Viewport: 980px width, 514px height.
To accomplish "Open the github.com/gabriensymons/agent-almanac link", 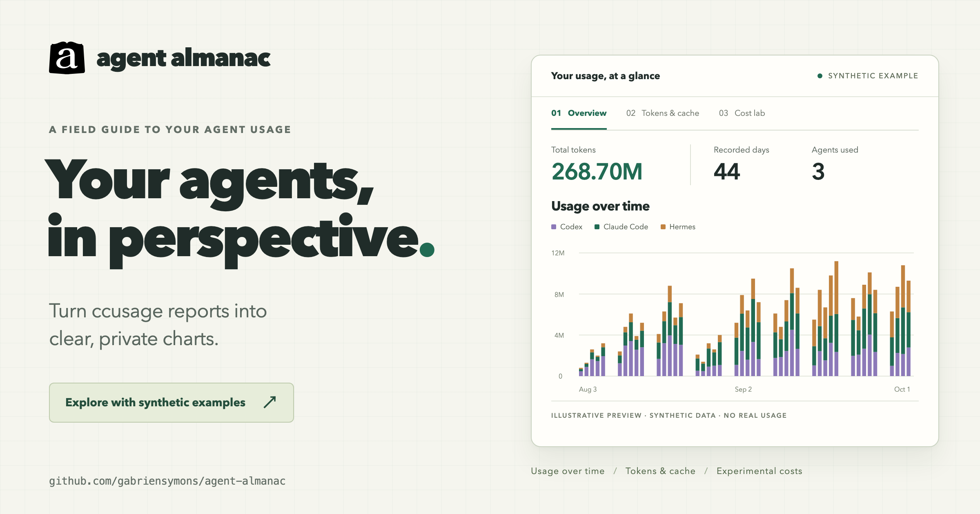I will 167,481.
